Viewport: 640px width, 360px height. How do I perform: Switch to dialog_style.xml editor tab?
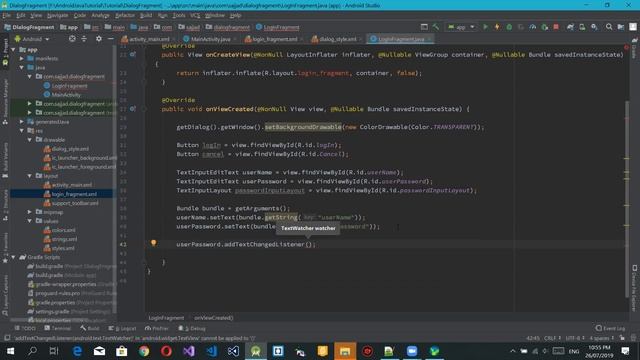(x=338, y=39)
